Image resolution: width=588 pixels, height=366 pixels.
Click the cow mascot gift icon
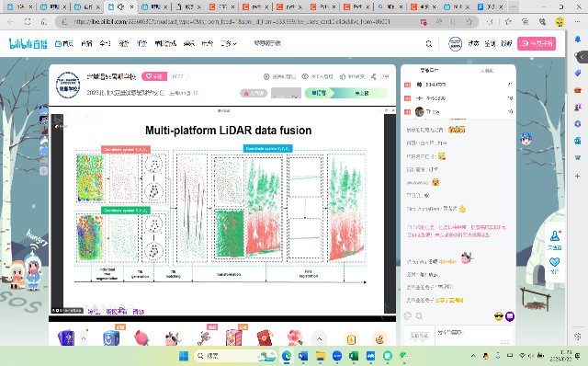(173, 337)
